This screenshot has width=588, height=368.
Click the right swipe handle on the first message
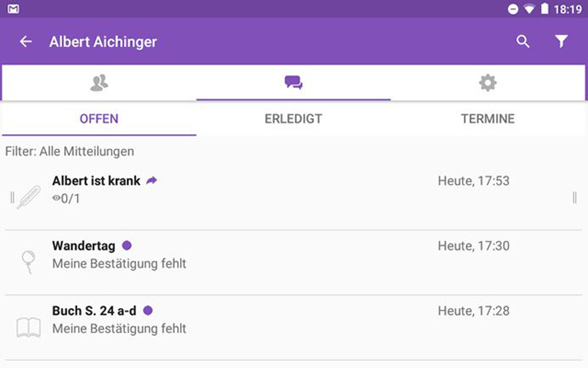pyautogui.click(x=574, y=197)
